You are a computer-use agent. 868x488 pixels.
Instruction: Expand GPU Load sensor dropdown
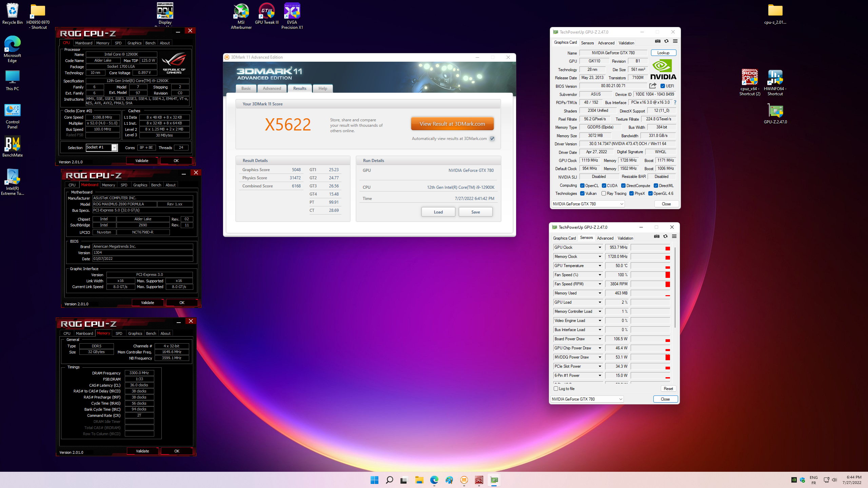(599, 302)
